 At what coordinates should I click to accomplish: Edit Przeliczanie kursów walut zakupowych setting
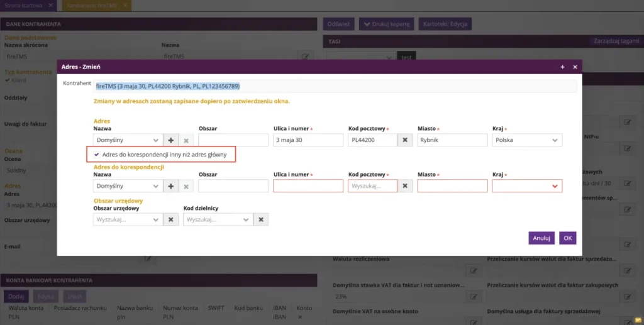tap(627, 296)
